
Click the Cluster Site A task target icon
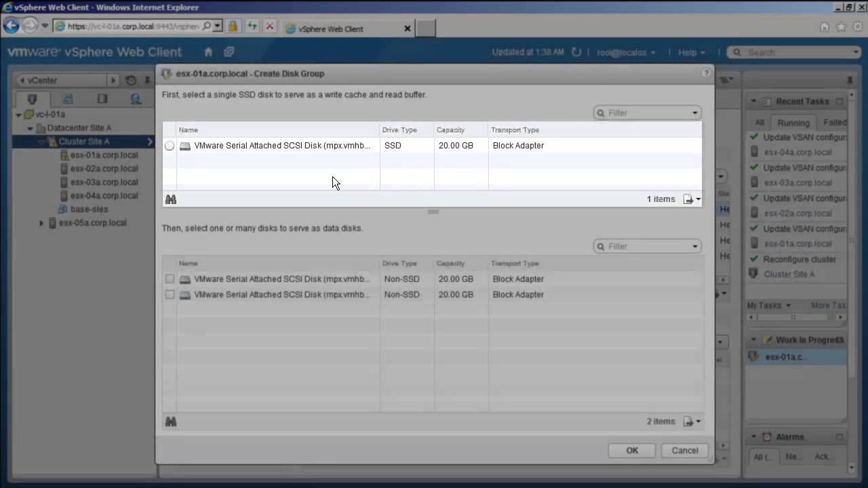click(x=753, y=274)
